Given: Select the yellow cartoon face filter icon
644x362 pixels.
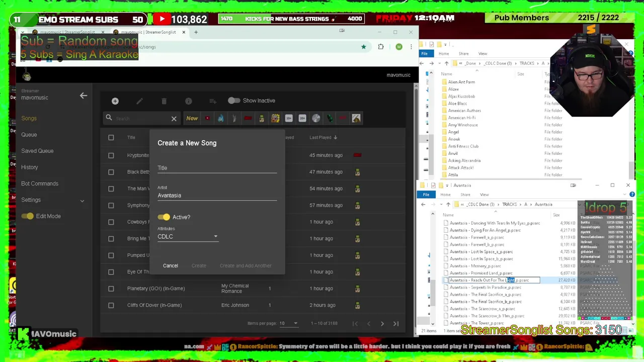Looking at the screenshot, I should tap(275, 118).
